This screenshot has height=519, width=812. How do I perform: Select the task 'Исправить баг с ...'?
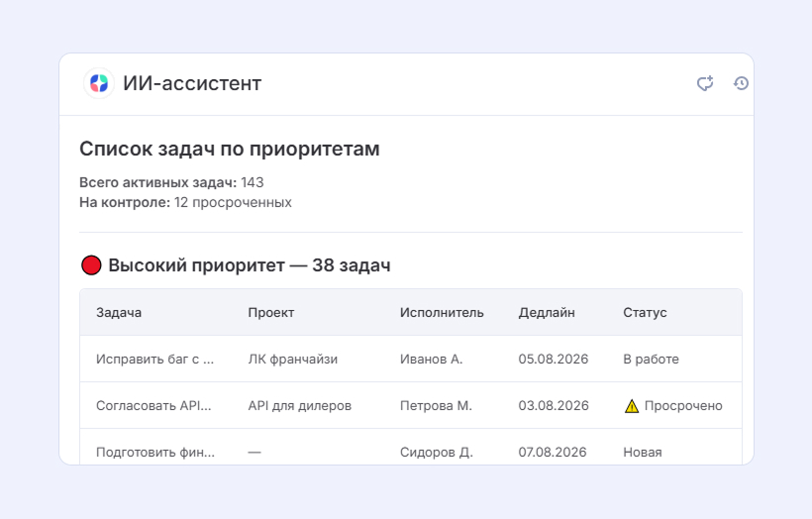[154, 359]
